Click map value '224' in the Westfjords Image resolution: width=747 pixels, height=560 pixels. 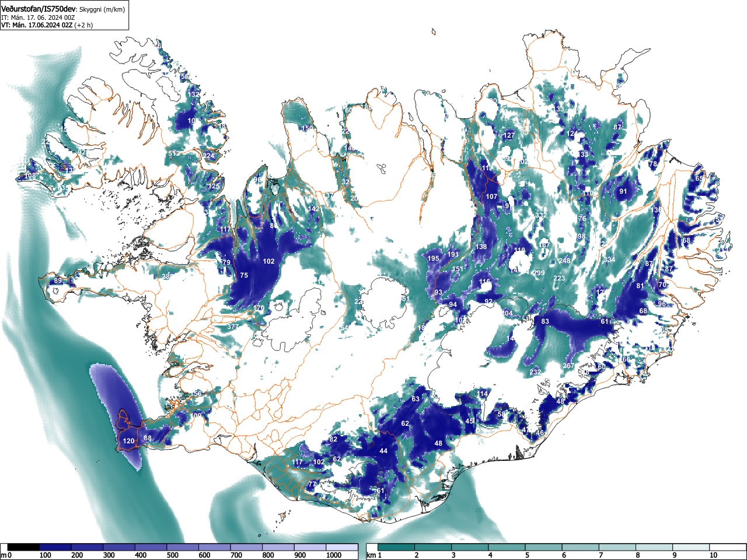click(209, 156)
